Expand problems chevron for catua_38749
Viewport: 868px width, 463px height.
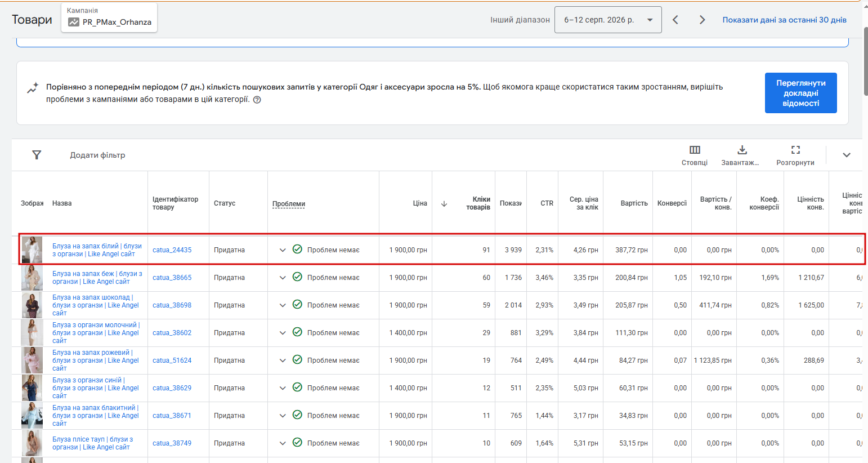point(283,443)
